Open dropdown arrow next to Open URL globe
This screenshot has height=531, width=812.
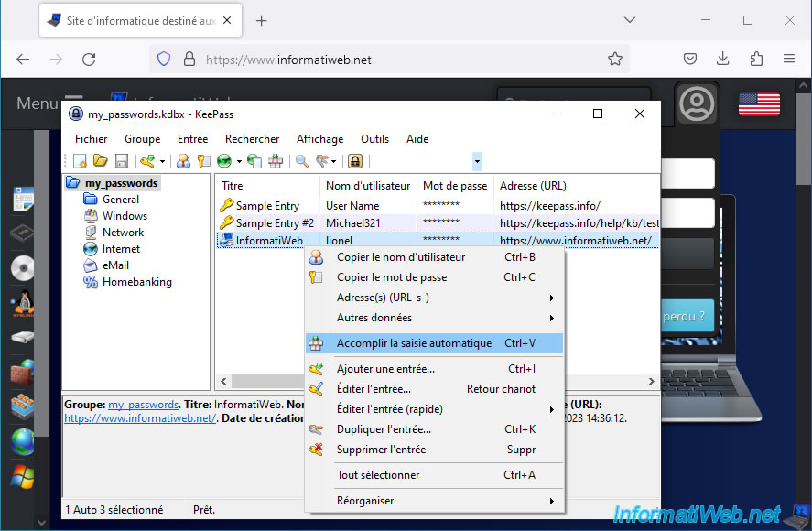point(239,162)
